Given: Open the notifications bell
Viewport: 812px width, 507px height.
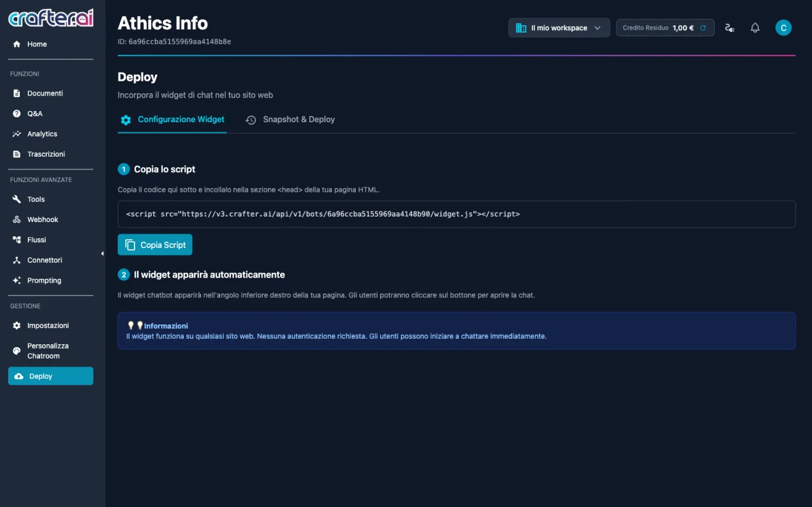Looking at the screenshot, I should (755, 28).
